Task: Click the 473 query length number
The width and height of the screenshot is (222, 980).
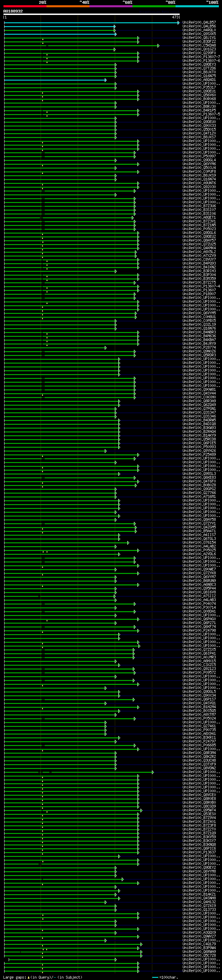Action: [175, 17]
